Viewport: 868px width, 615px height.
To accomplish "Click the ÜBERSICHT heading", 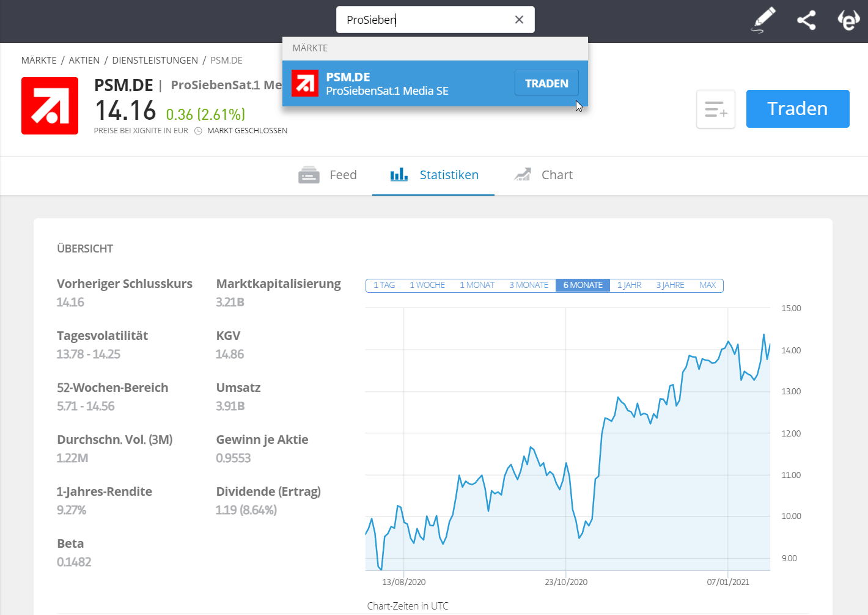I will [x=85, y=249].
